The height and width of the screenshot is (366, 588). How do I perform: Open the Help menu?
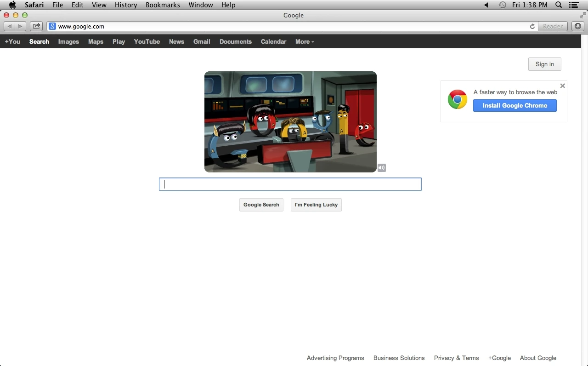point(228,5)
